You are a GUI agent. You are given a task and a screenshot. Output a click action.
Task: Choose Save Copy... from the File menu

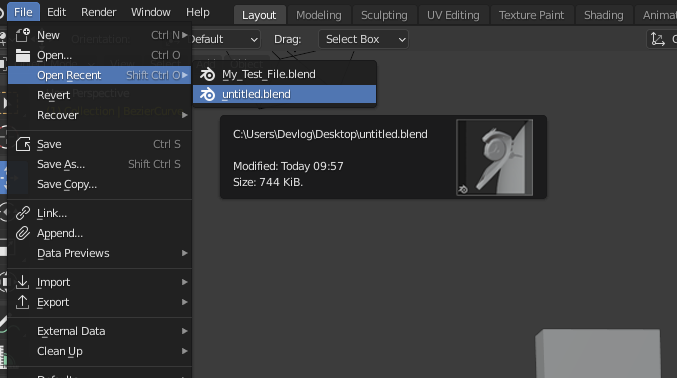point(100,184)
